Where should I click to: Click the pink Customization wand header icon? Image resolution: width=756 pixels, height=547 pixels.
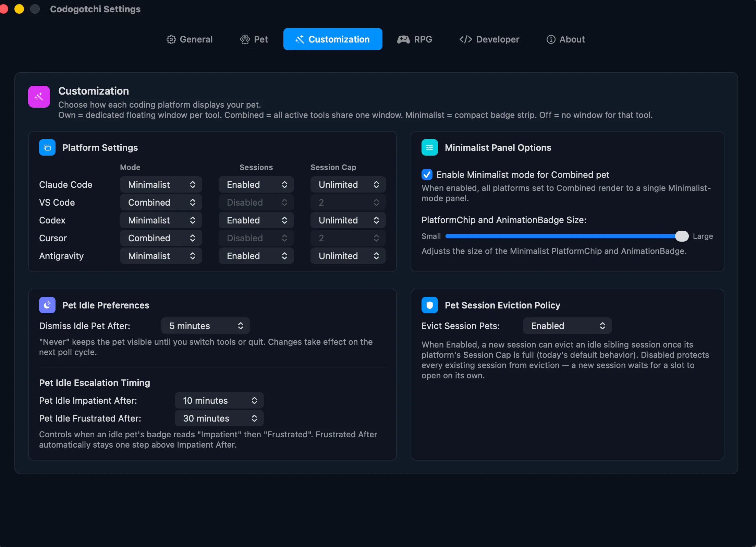(x=39, y=97)
